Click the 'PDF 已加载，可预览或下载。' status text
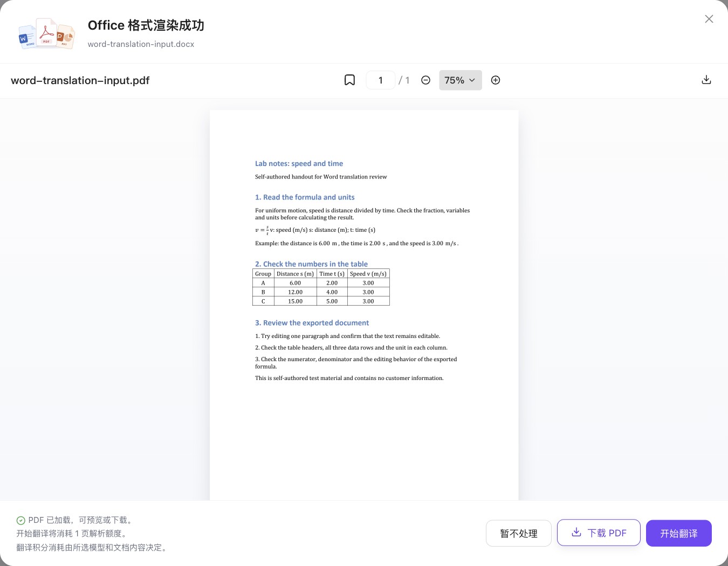728x566 pixels. pyautogui.click(x=81, y=520)
